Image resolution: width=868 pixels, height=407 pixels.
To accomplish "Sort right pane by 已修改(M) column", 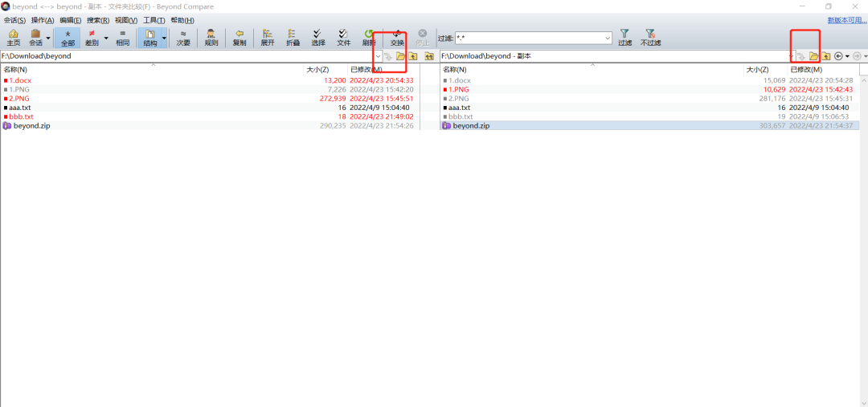I will coord(823,70).
